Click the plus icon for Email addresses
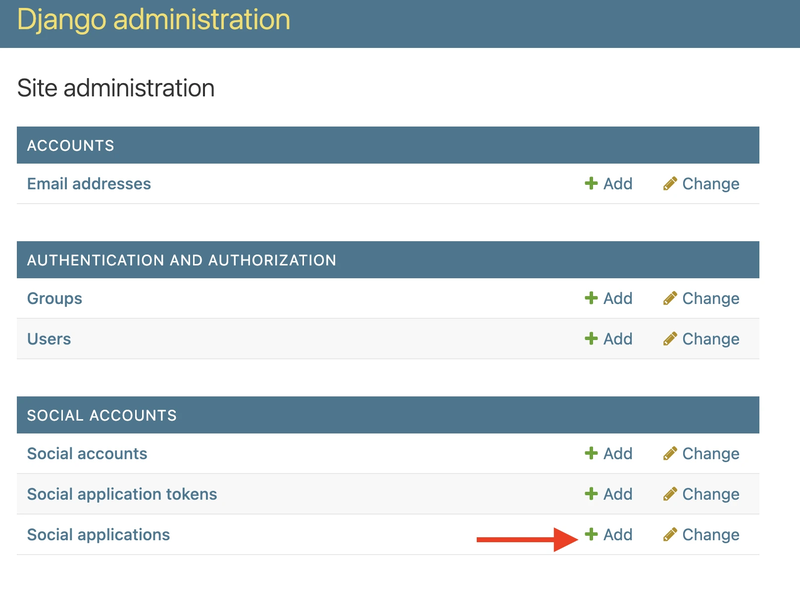The image size is (800, 603). [591, 183]
